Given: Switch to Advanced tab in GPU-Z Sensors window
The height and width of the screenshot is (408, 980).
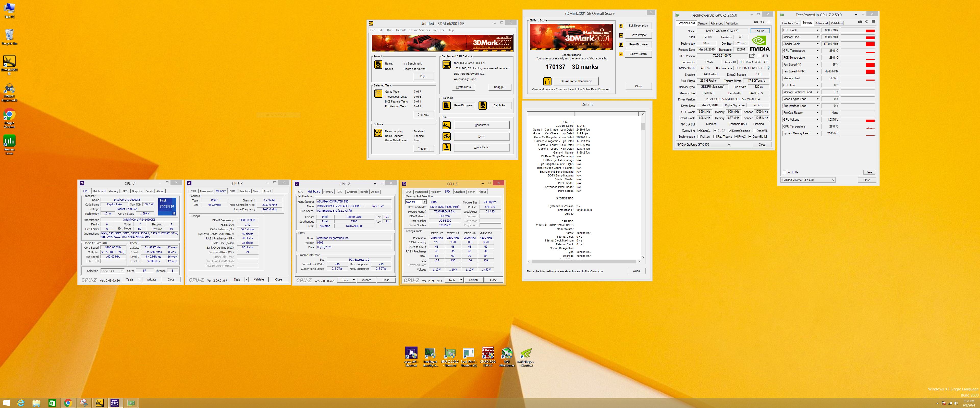Looking at the screenshot, I should (x=821, y=23).
